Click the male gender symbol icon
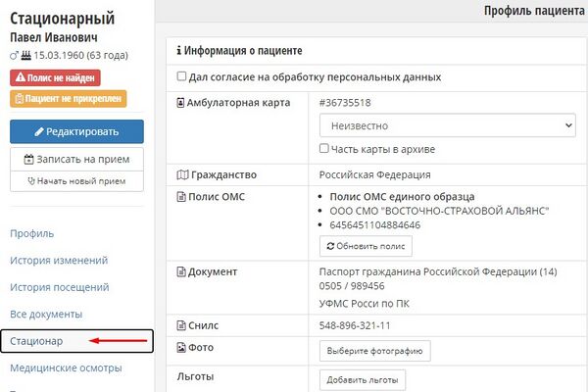The width and height of the screenshot is (588, 392). pyautogui.click(x=14, y=56)
